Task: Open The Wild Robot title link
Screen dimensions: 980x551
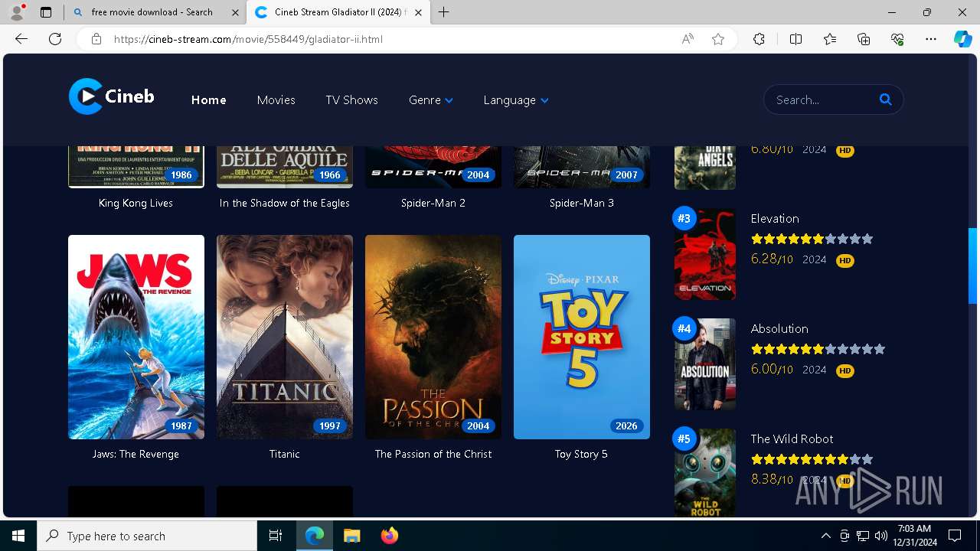Action: [792, 439]
